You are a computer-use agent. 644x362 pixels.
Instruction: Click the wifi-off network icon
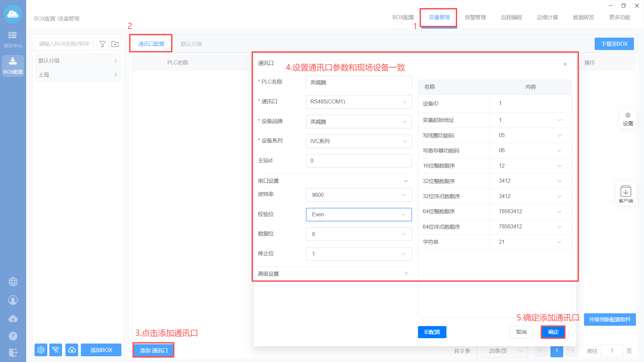[x=56, y=350]
